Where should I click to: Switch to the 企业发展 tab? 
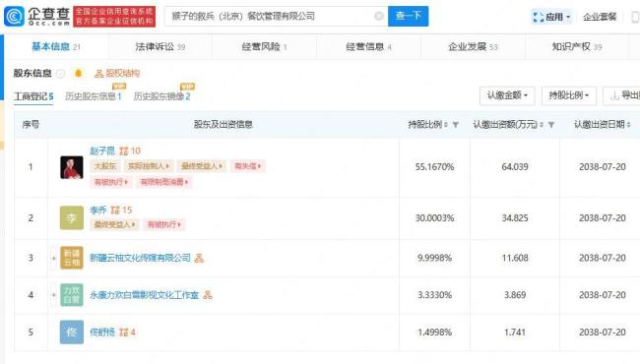[x=473, y=47]
